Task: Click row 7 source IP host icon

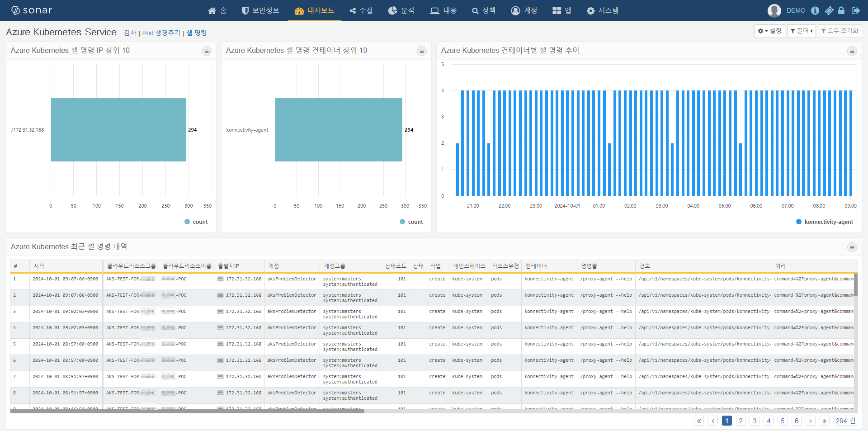Action: click(221, 377)
